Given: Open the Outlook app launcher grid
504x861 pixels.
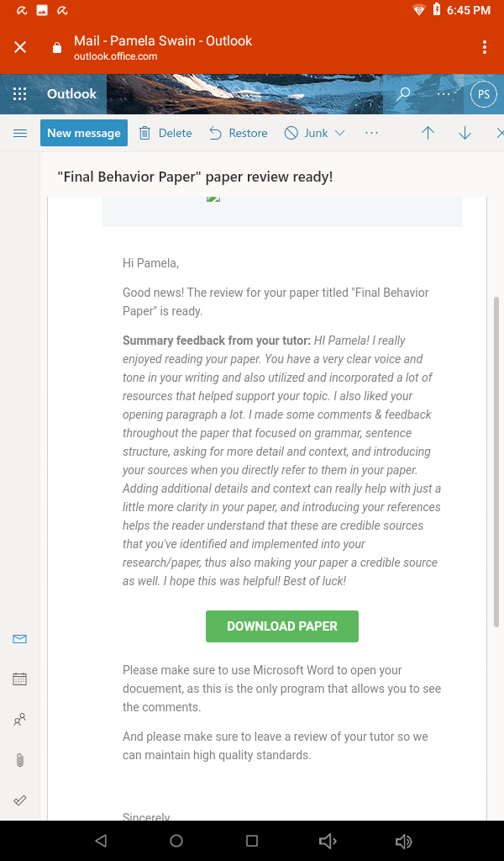Looking at the screenshot, I should 20,94.
